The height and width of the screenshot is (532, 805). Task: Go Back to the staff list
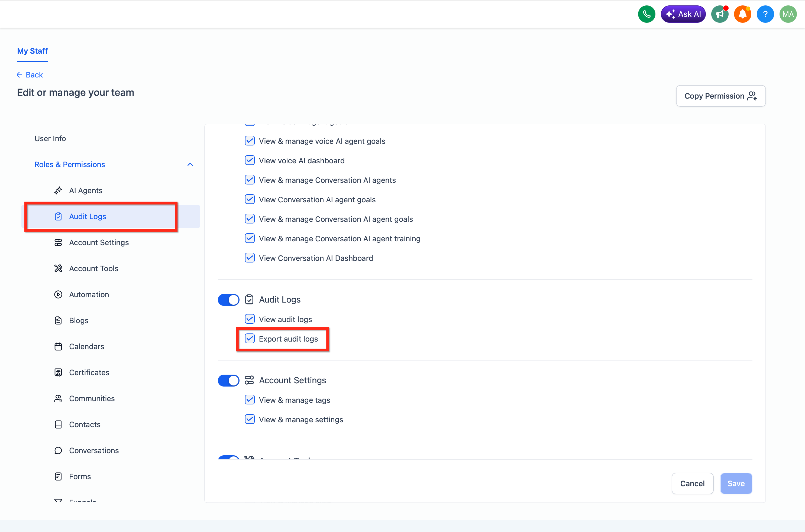point(30,75)
